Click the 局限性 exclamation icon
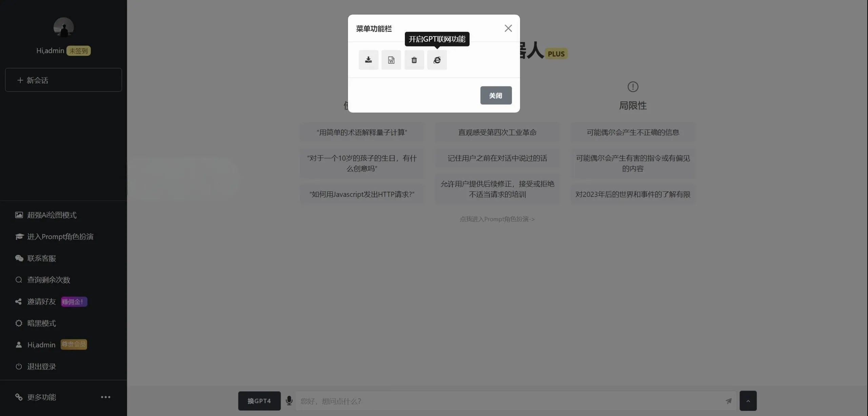Viewport: 868px width, 416px height. pos(633,87)
